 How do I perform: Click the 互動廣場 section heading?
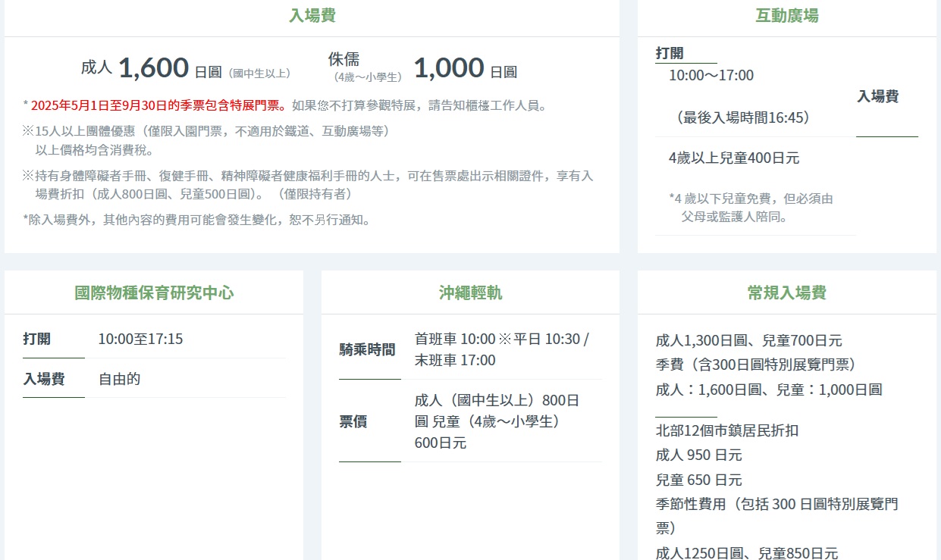click(x=786, y=16)
